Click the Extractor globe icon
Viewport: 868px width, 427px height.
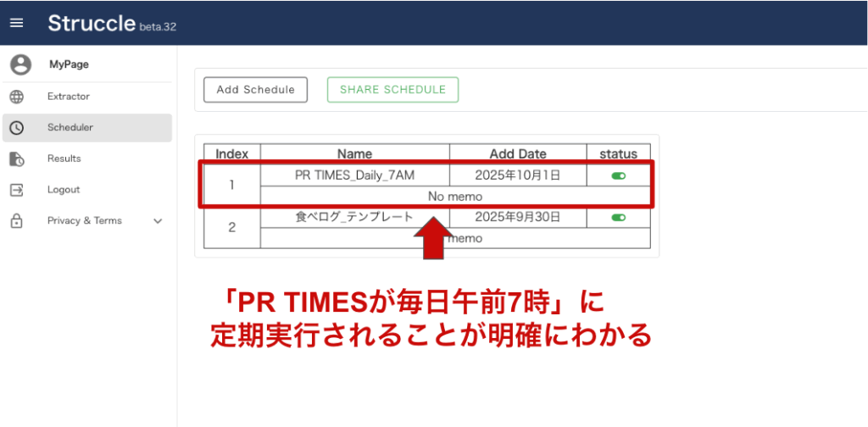click(17, 97)
